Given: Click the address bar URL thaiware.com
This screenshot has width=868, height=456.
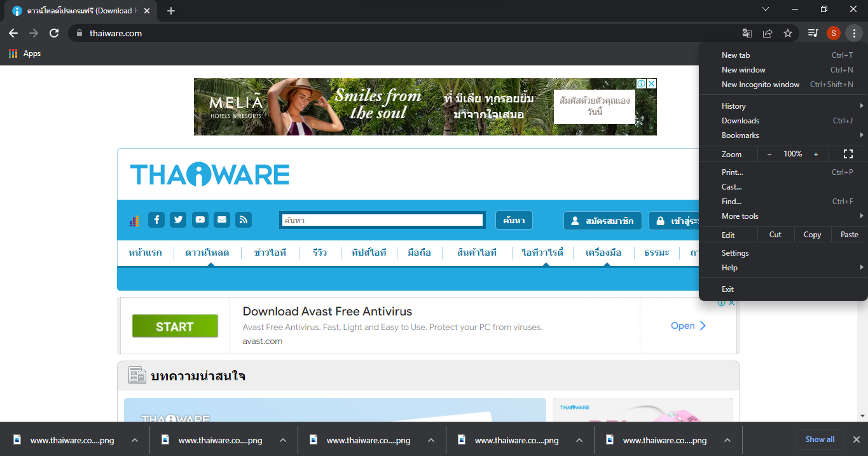Looking at the screenshot, I should [x=116, y=33].
